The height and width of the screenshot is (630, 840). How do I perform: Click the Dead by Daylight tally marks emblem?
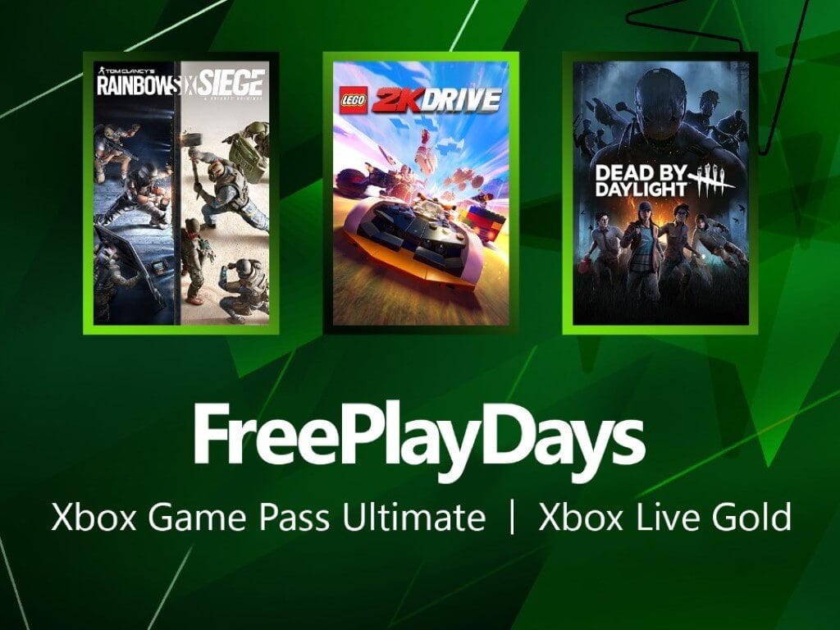(x=712, y=180)
